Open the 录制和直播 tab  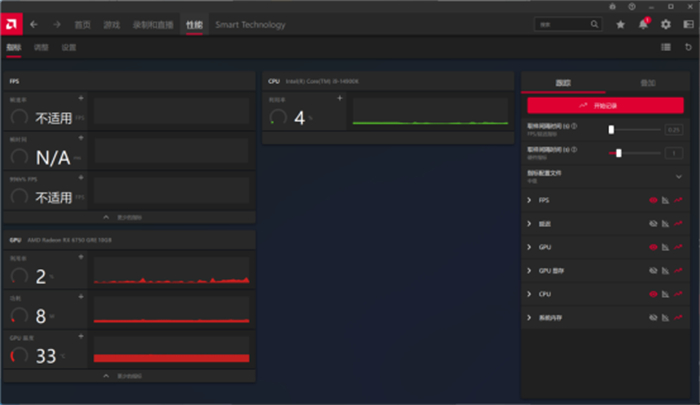153,25
